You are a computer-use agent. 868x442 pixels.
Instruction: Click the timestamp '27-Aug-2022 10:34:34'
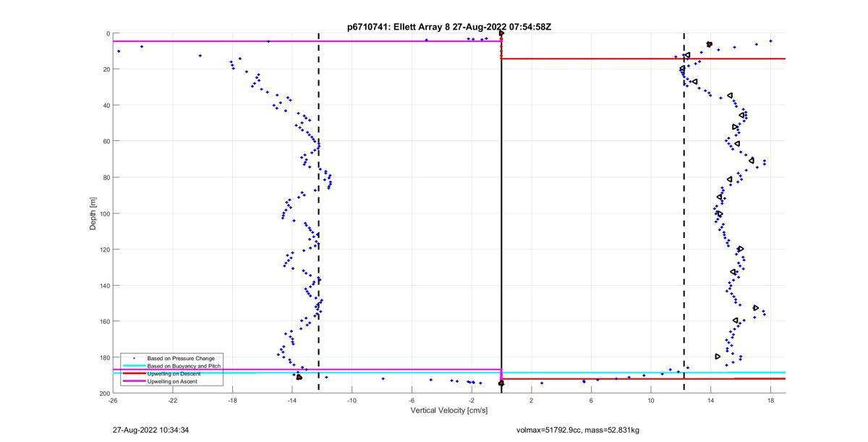[151, 430]
